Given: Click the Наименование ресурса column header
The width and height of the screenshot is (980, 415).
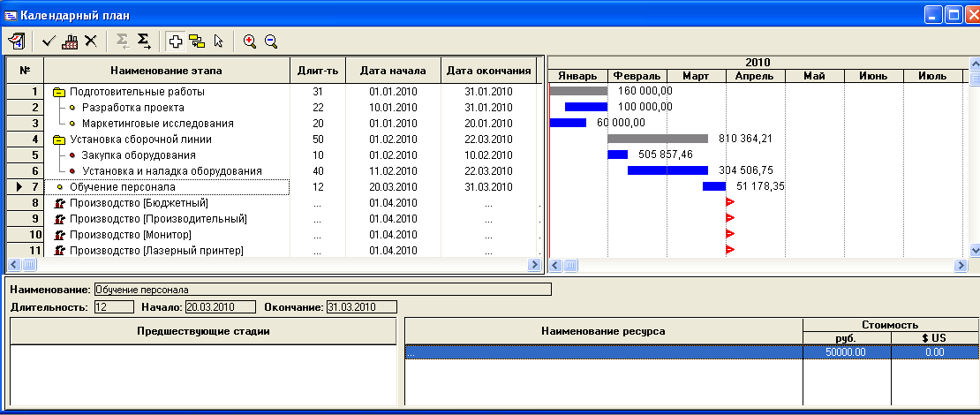Looking at the screenshot, I should coord(603,330).
